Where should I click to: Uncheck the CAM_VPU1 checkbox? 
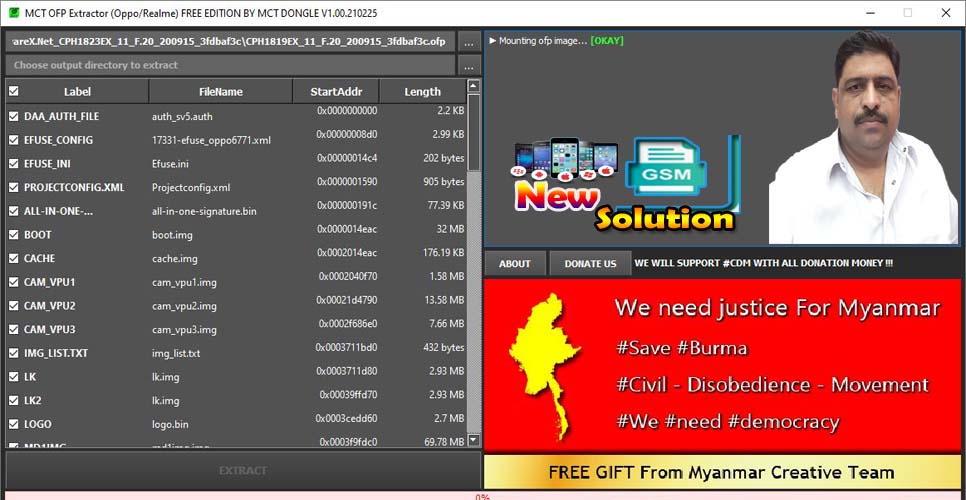(14, 282)
